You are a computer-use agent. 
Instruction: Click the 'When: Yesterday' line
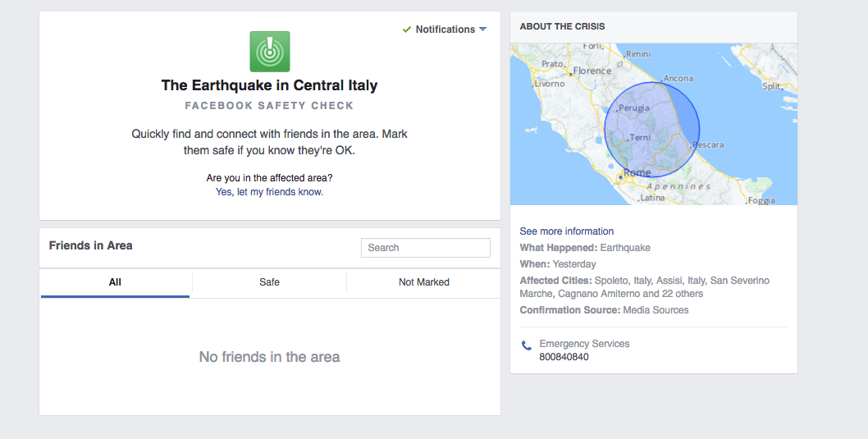pos(557,264)
